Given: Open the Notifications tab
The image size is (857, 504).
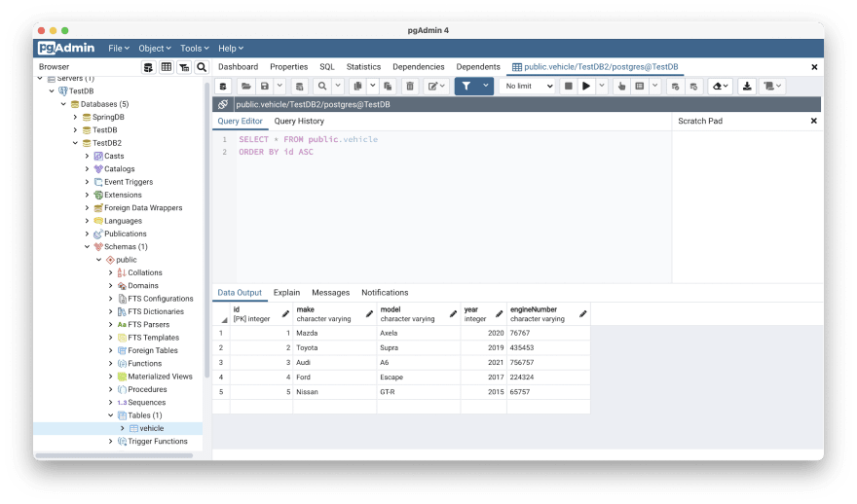Looking at the screenshot, I should coord(385,293).
